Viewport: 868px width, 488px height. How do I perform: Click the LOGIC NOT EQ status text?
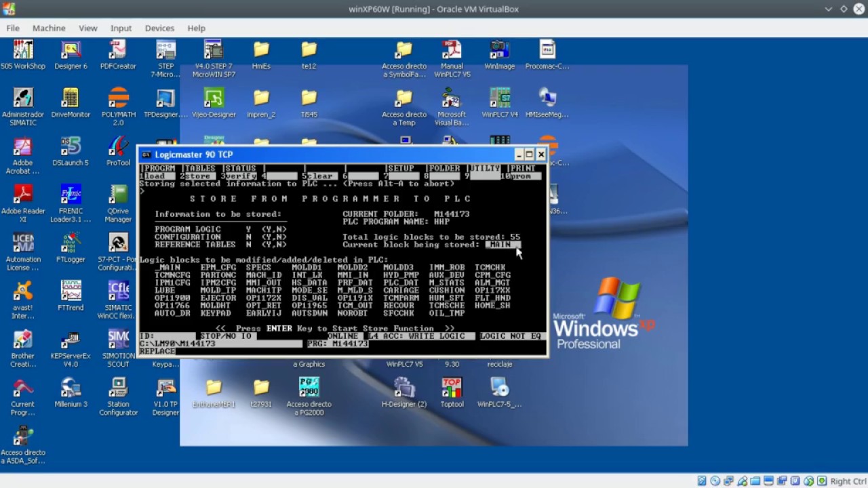[511, 336]
